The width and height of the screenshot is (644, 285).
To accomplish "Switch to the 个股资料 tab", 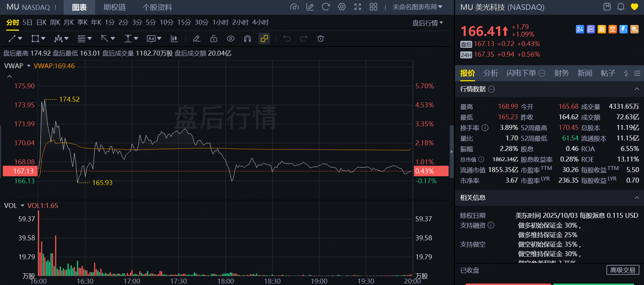I will 157,7.
